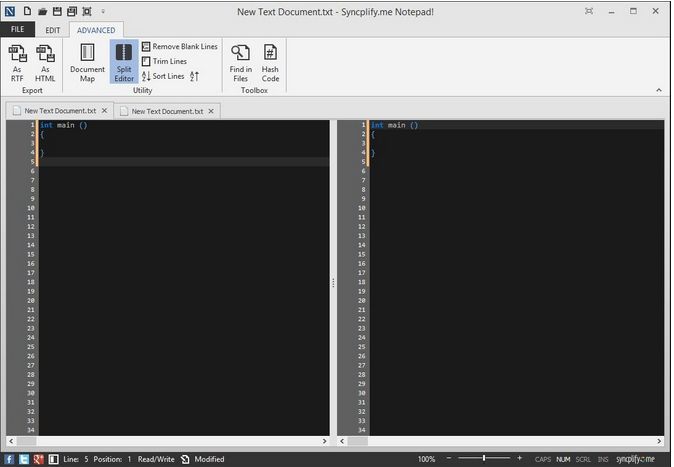The image size is (674, 467).
Task: Click the Modified document icon in status bar
Action: click(185, 459)
